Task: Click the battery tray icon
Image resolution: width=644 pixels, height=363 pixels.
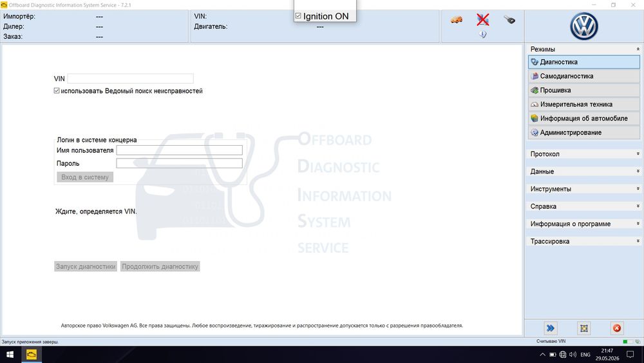Action: click(553, 355)
